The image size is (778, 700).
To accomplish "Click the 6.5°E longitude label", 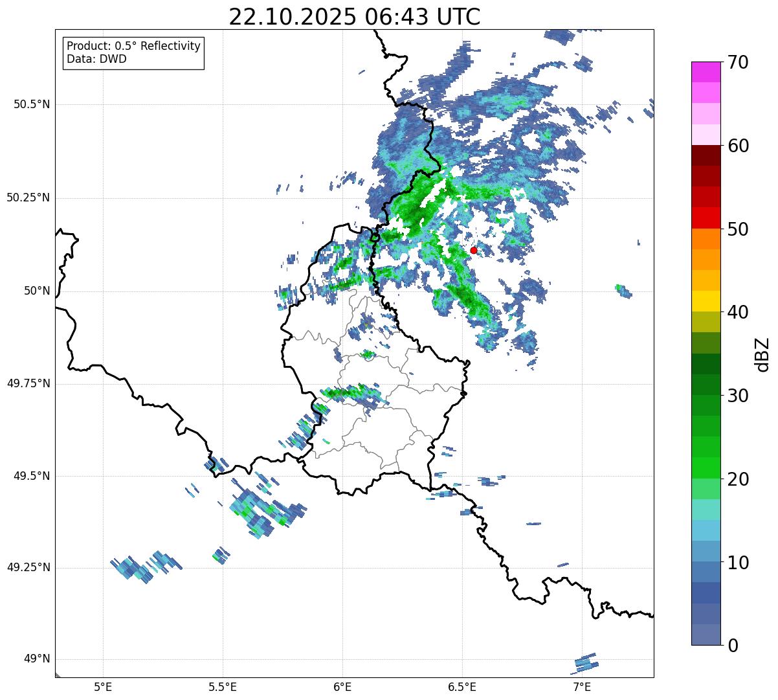I will 462,686.
